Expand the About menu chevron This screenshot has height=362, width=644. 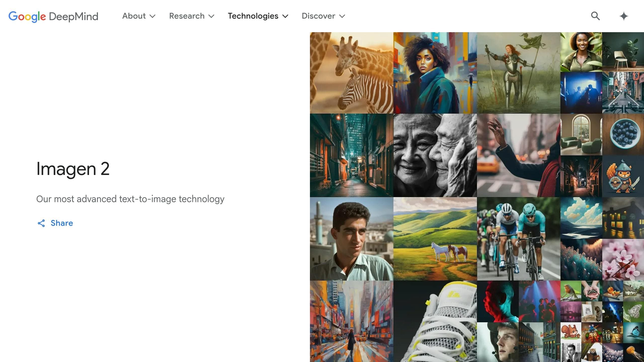[152, 16]
